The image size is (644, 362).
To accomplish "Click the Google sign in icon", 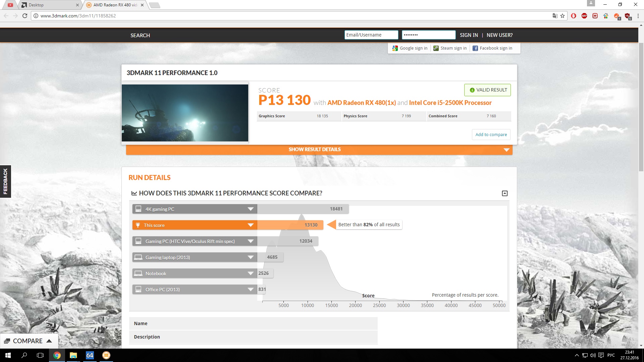I will (395, 48).
